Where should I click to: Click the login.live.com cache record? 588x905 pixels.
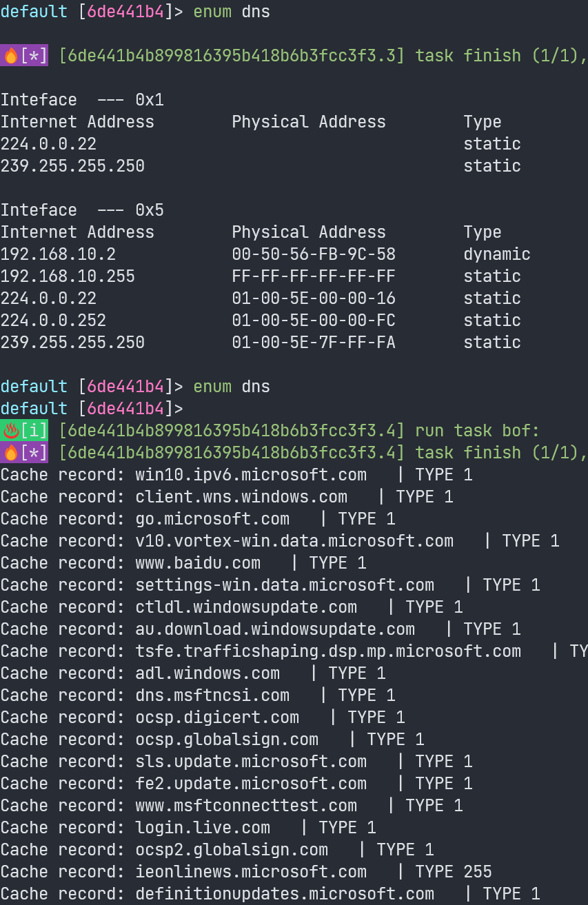pyautogui.click(x=203, y=828)
